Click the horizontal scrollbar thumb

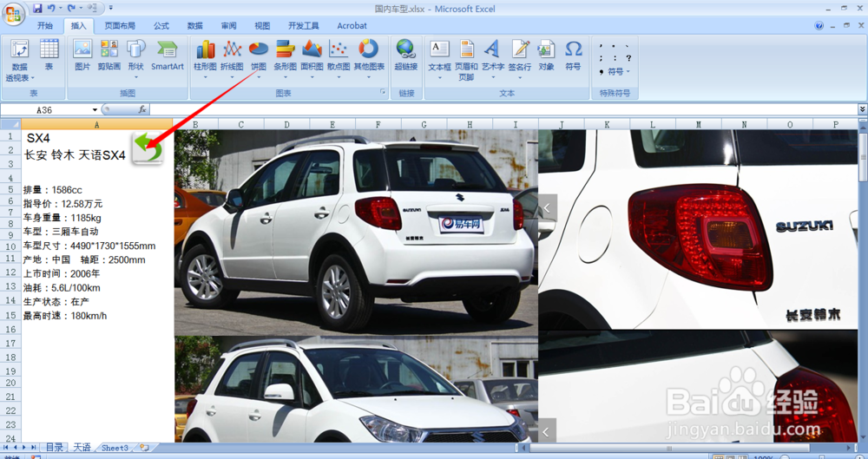pyautogui.click(x=670, y=448)
